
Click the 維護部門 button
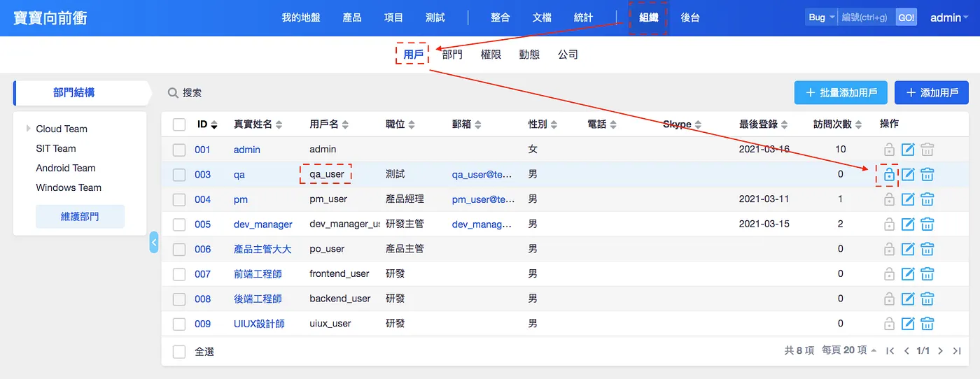pyautogui.click(x=80, y=217)
